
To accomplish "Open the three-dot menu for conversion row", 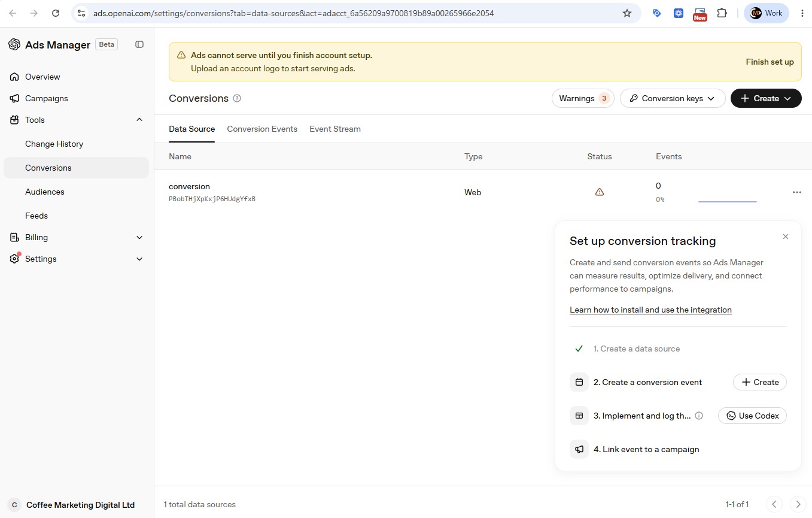I will (x=796, y=192).
